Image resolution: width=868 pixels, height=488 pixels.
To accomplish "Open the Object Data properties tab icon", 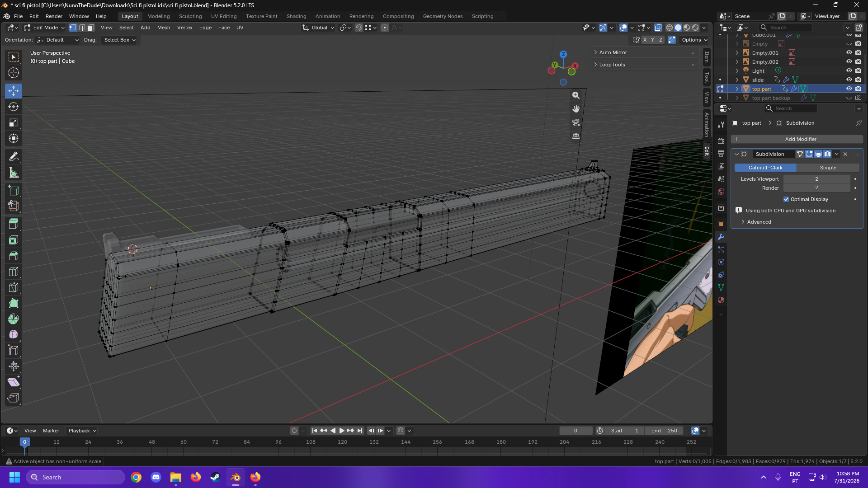I will [721, 287].
